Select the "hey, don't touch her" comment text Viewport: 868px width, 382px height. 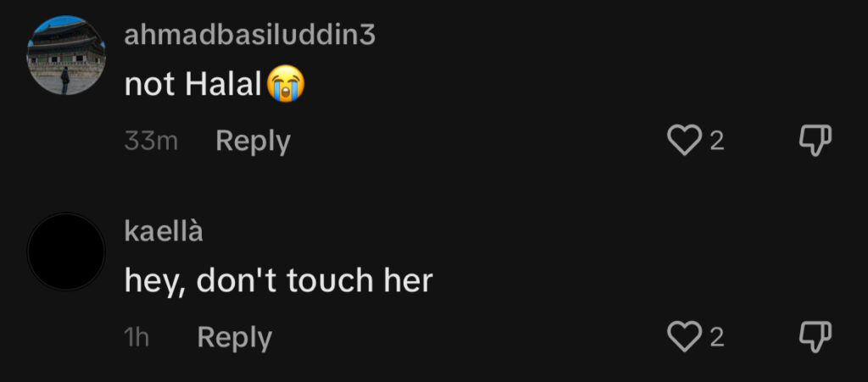pyautogui.click(x=278, y=281)
